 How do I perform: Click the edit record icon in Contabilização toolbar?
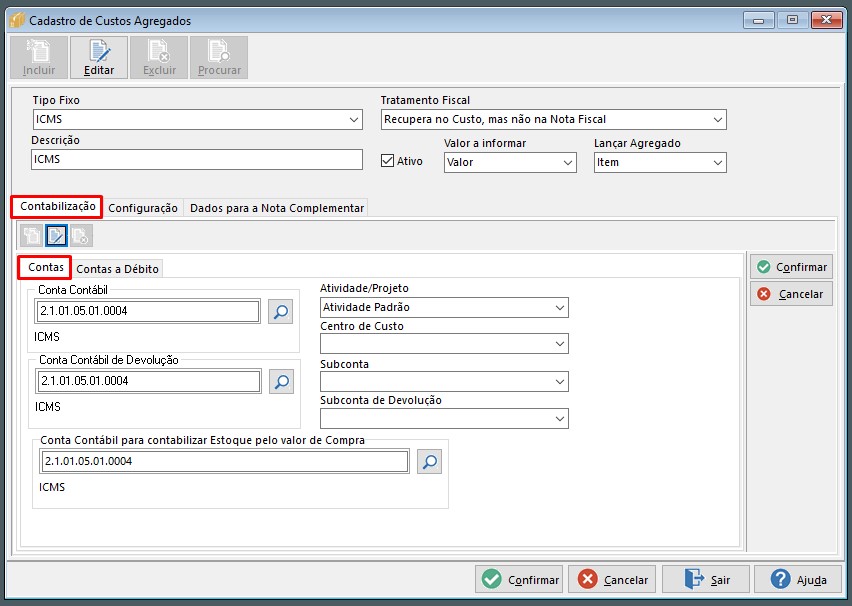pos(57,235)
